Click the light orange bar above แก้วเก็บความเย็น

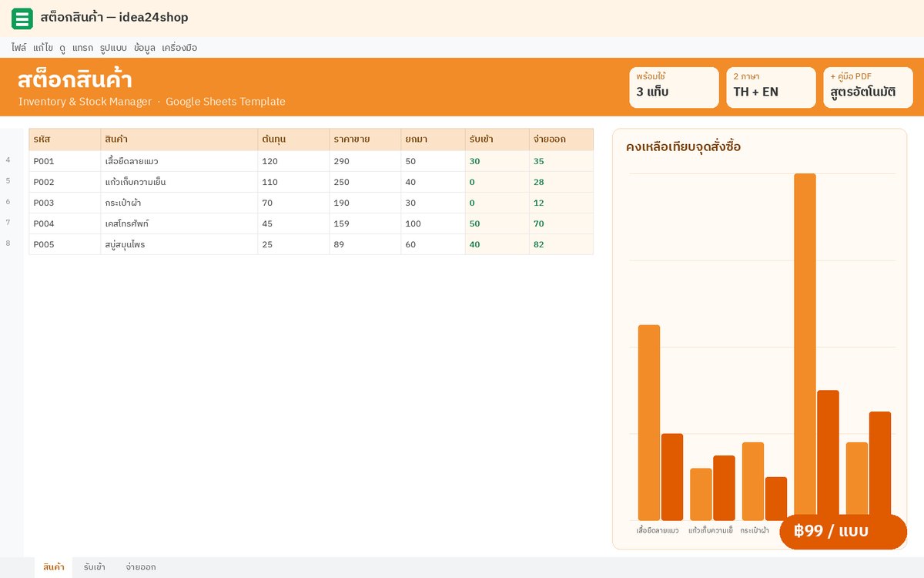click(701, 494)
